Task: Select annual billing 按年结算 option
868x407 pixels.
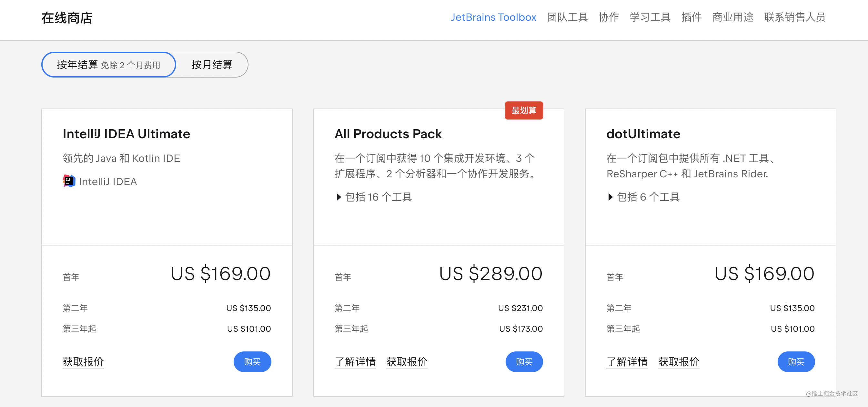Action: [108, 64]
